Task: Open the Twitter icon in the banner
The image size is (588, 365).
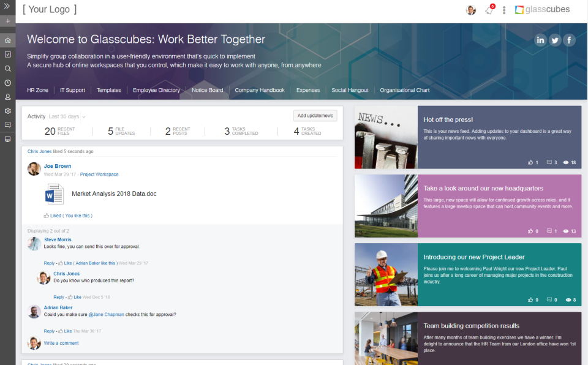Action: [554, 39]
